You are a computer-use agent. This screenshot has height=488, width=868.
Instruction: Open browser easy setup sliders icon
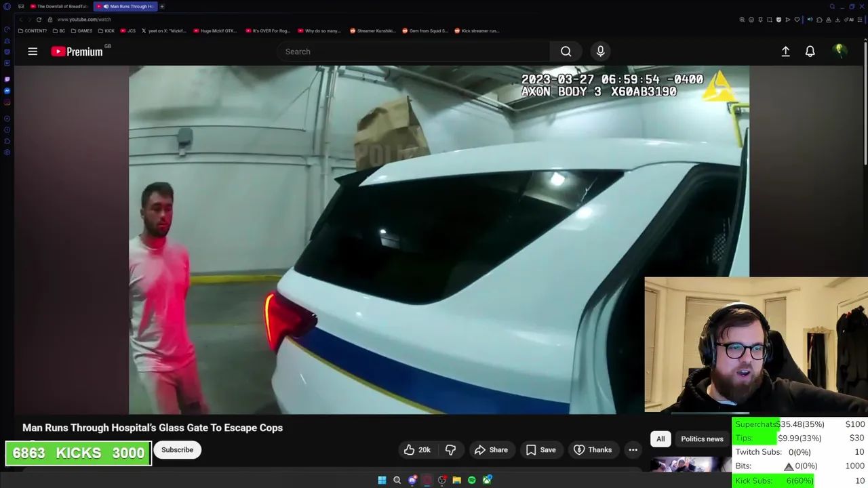click(x=860, y=20)
